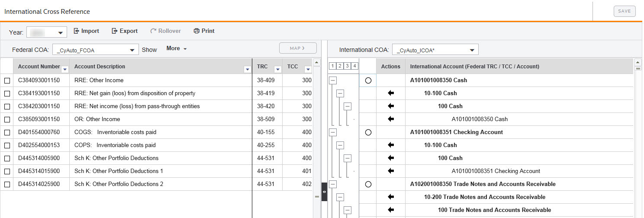Collapse 10-100 Cash node under A101001008350
The width and height of the screenshot is (644, 218).
point(340,93)
